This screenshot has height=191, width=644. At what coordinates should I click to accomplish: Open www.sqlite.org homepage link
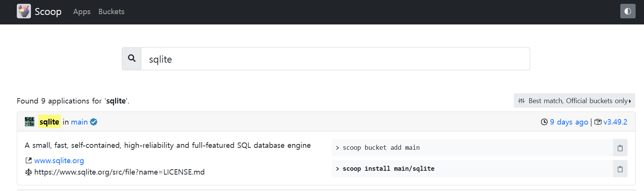[x=59, y=160]
